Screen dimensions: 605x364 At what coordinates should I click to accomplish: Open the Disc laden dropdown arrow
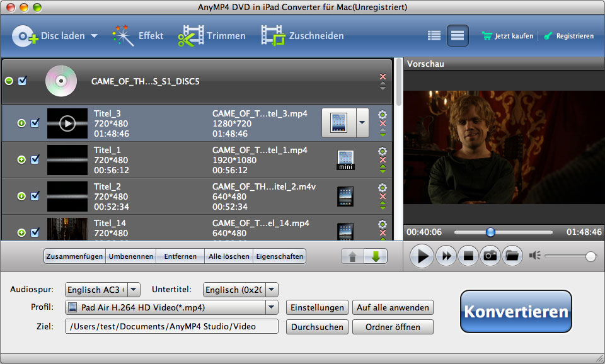coord(94,36)
